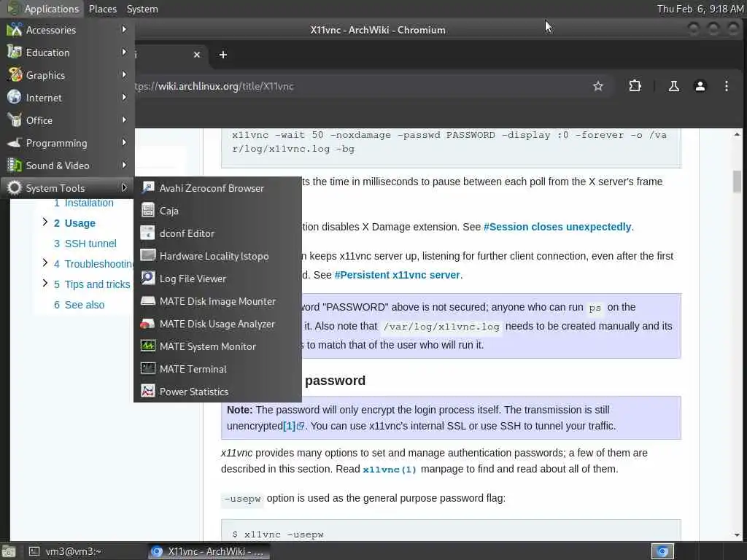Open the Chrome Labs flask icon
This screenshot has height=560, width=747.
coord(673,86)
